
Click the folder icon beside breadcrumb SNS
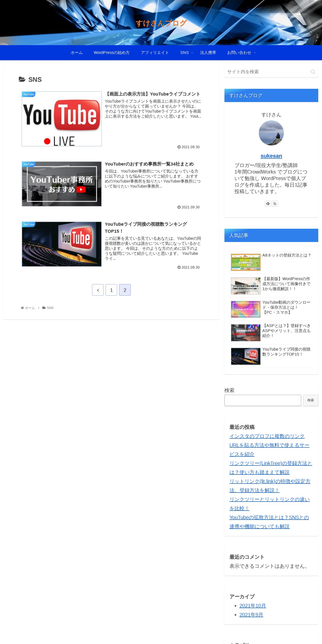pyautogui.click(x=44, y=308)
